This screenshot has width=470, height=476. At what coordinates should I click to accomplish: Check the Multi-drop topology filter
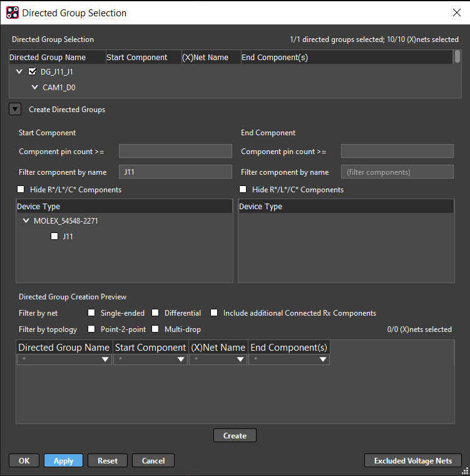[156, 329]
